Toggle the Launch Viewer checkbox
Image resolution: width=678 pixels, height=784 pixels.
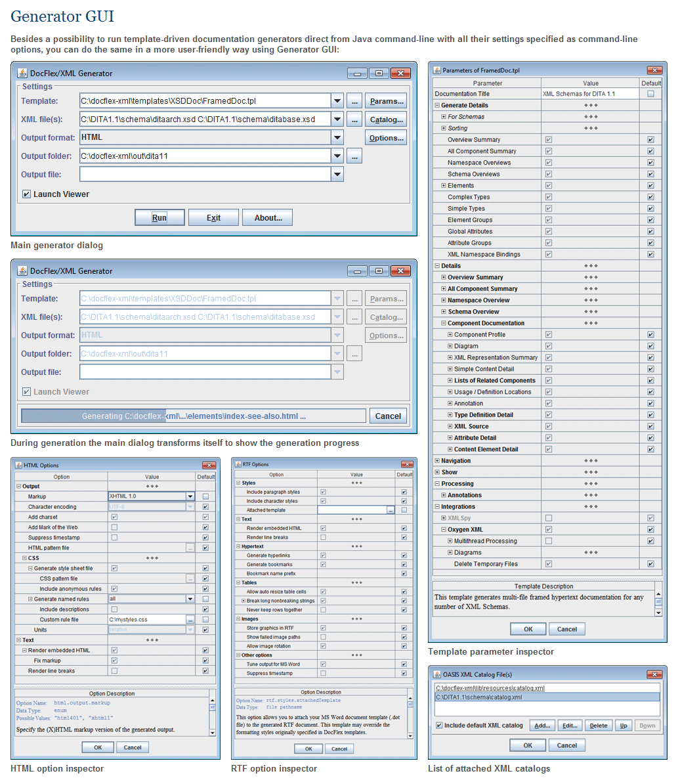pyautogui.click(x=27, y=194)
